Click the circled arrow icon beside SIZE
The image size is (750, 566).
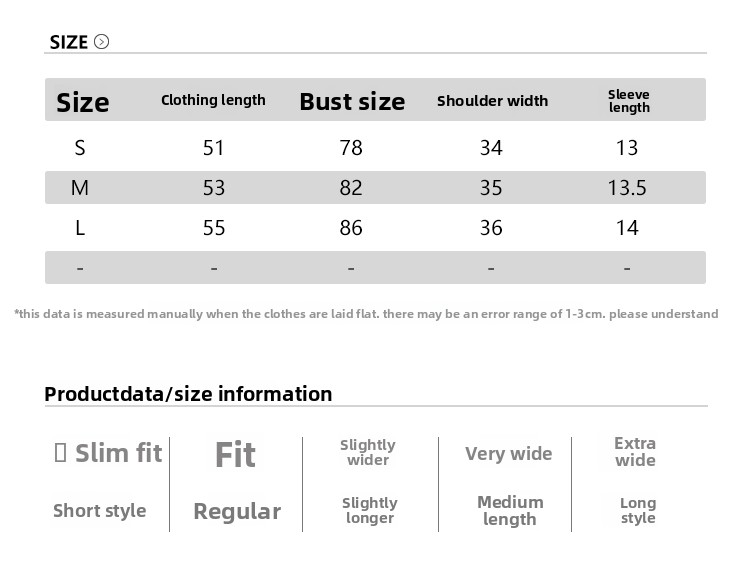(x=101, y=42)
